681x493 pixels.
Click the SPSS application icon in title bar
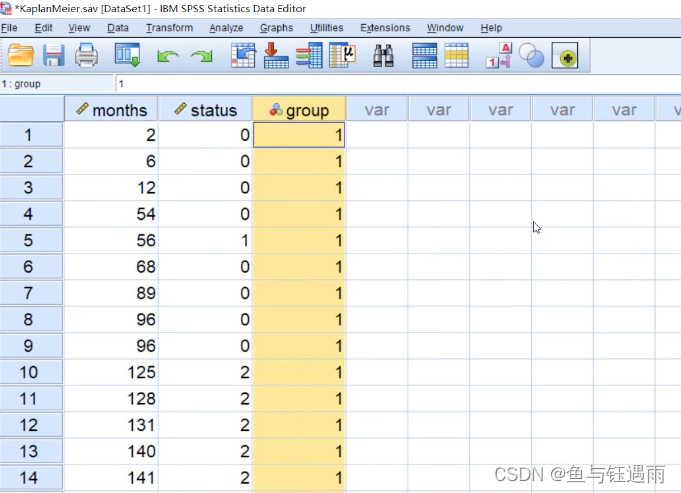click(x=6, y=8)
